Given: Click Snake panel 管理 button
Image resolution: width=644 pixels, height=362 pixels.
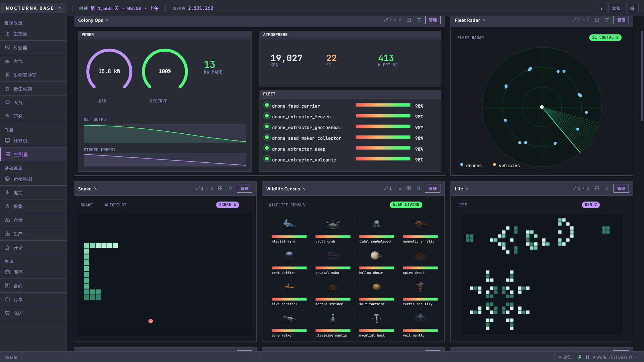Looking at the screenshot, I should tap(245, 188).
